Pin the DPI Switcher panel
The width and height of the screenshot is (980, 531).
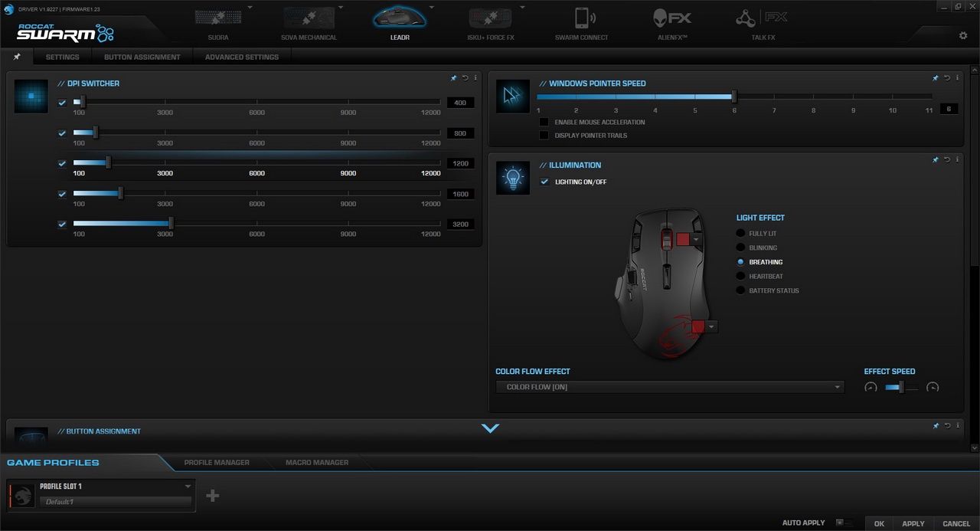pos(453,77)
